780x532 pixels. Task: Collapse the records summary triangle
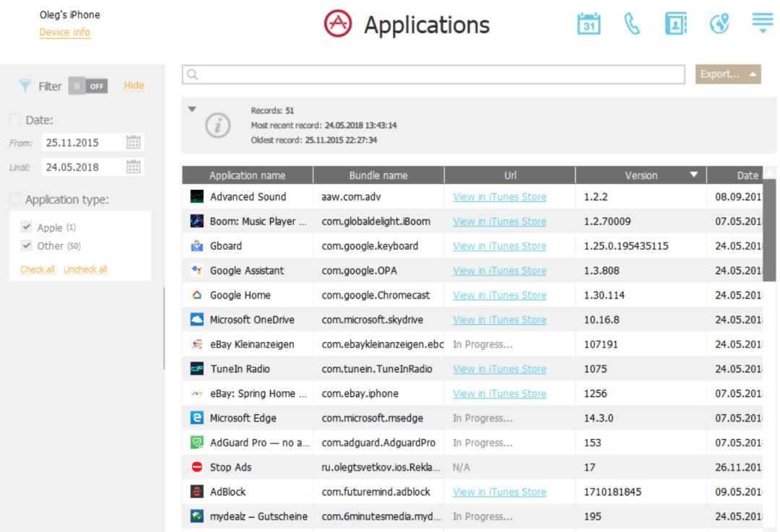click(x=192, y=109)
